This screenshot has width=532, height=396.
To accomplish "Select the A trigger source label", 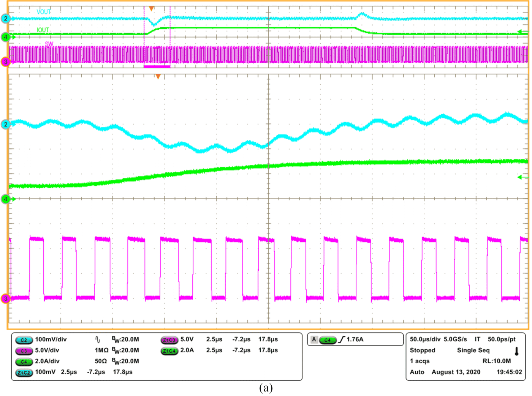I will 314,340.
